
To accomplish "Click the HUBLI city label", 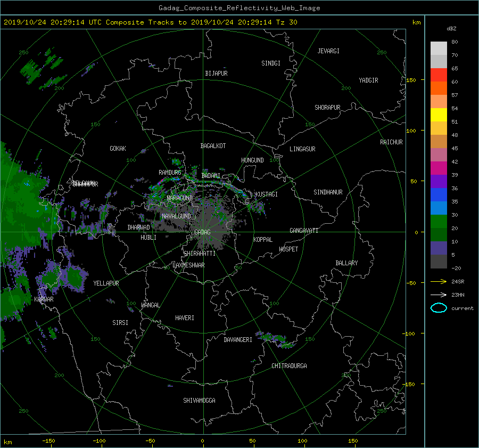I will tap(148, 238).
